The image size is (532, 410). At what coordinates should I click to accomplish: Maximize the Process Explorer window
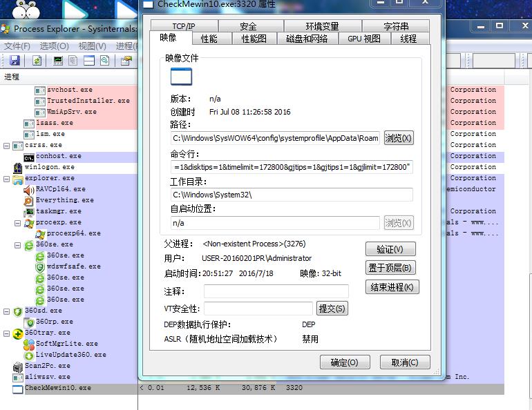click(x=500, y=26)
